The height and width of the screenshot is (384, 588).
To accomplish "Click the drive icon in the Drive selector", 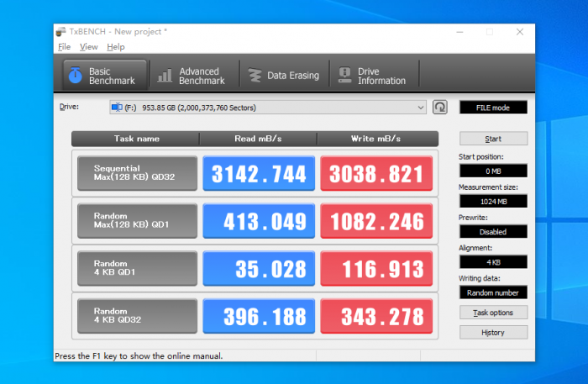I will pyautogui.click(x=117, y=108).
